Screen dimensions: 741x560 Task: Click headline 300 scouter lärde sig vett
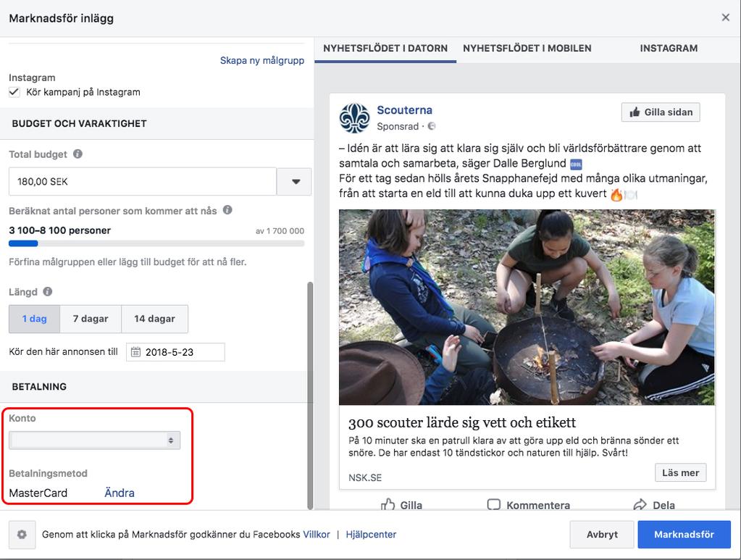click(462, 422)
